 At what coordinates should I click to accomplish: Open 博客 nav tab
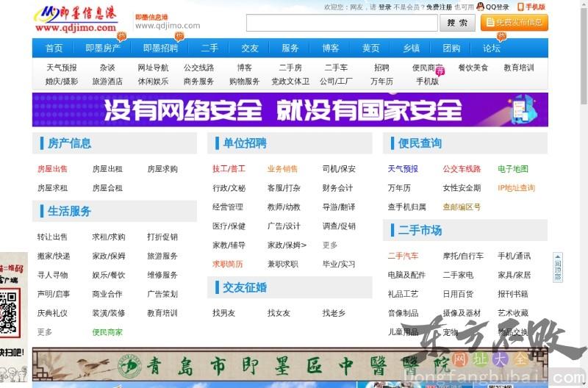[330, 48]
